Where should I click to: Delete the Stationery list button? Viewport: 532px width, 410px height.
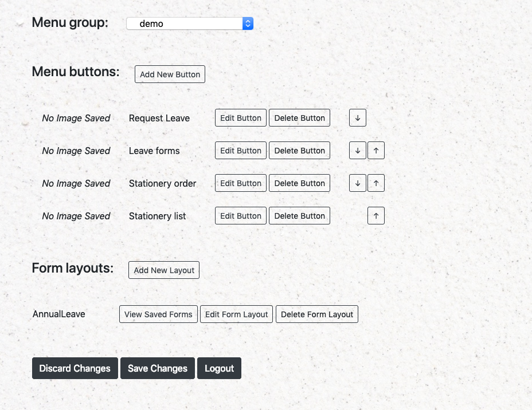pyautogui.click(x=299, y=216)
